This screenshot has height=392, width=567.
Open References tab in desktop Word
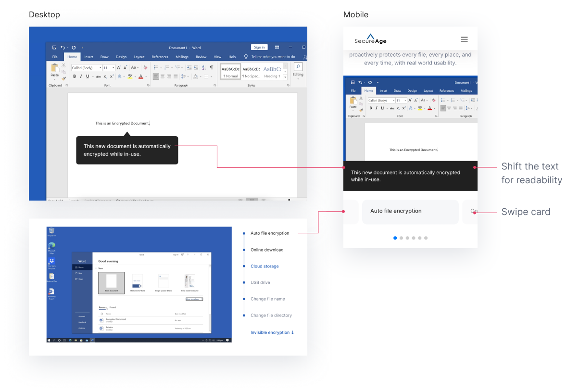(160, 57)
